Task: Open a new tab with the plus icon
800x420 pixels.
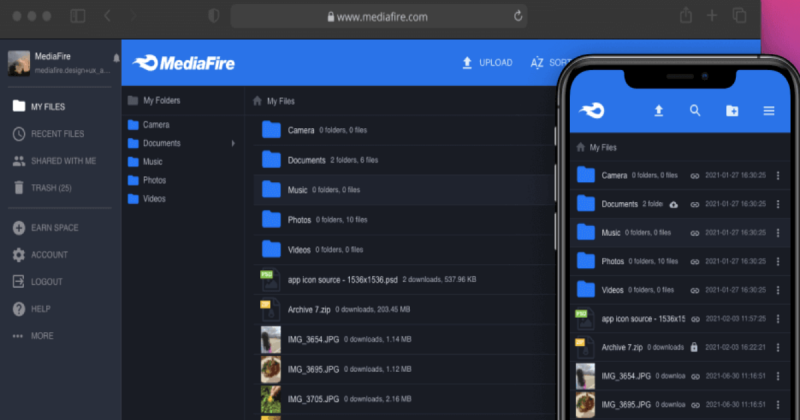Action: 712,16
